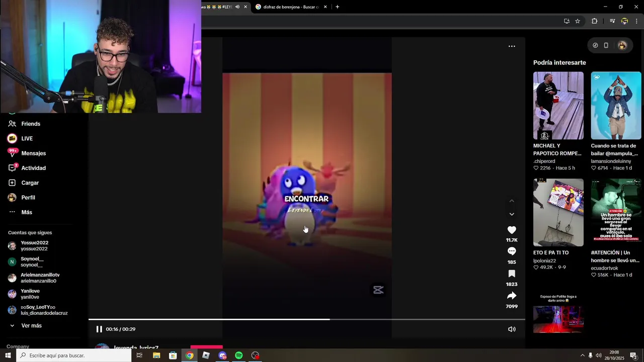Open Cuando se trata de bailar thumbnail
The height and width of the screenshot is (362, 644).
(616, 106)
